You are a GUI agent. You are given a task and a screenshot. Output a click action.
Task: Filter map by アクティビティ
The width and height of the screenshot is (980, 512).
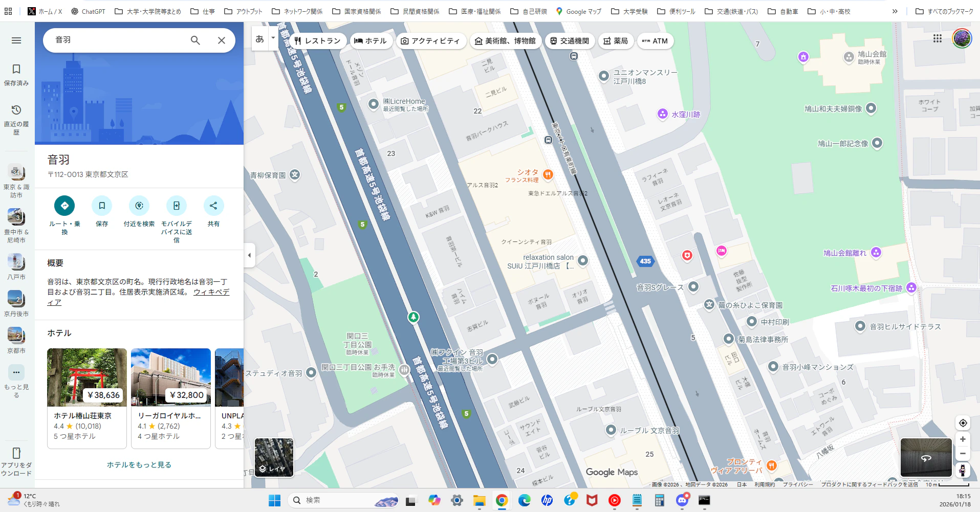(430, 41)
